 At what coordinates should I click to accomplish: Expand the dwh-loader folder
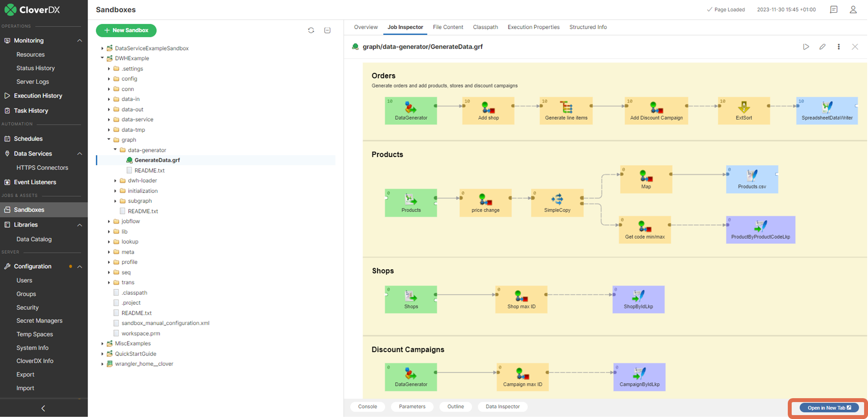115,180
